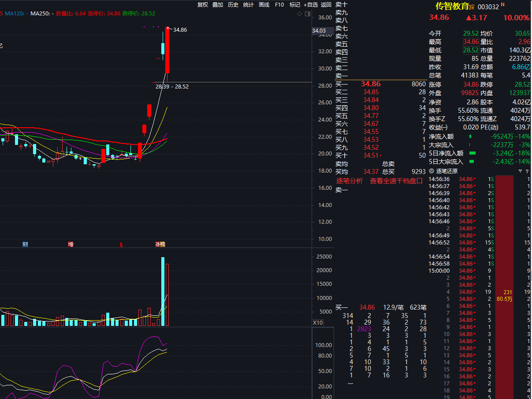This screenshot has width=532, height=399.
Task: Open the 涨榜 marker on the timeline
Action: pos(160,244)
